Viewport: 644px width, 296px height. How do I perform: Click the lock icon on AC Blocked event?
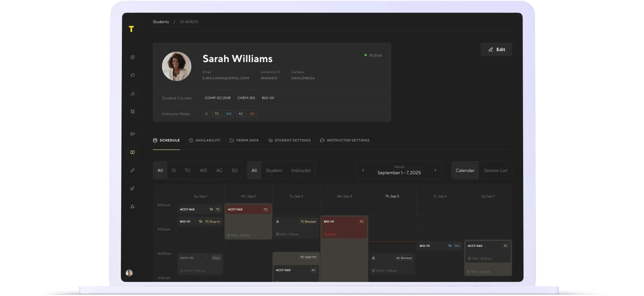click(x=374, y=258)
